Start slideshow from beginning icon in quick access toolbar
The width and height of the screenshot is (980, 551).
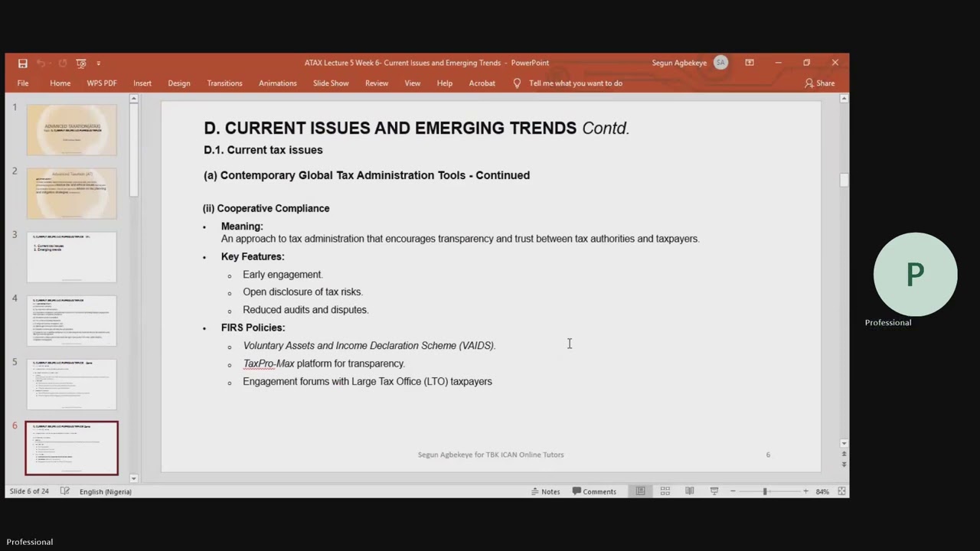(x=80, y=63)
